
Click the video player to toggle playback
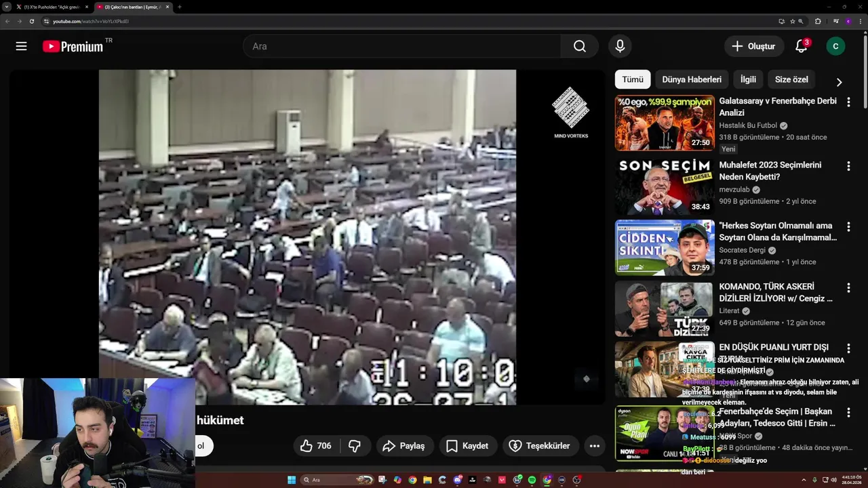tap(307, 237)
